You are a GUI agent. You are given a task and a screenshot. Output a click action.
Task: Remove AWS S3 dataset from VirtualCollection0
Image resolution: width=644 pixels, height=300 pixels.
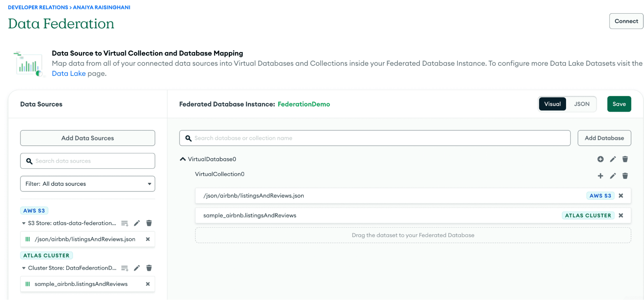(x=621, y=195)
